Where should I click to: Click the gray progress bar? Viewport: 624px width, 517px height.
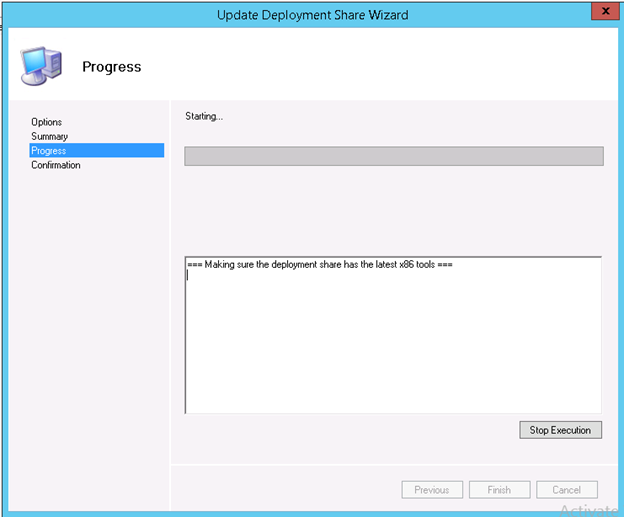coord(393,156)
